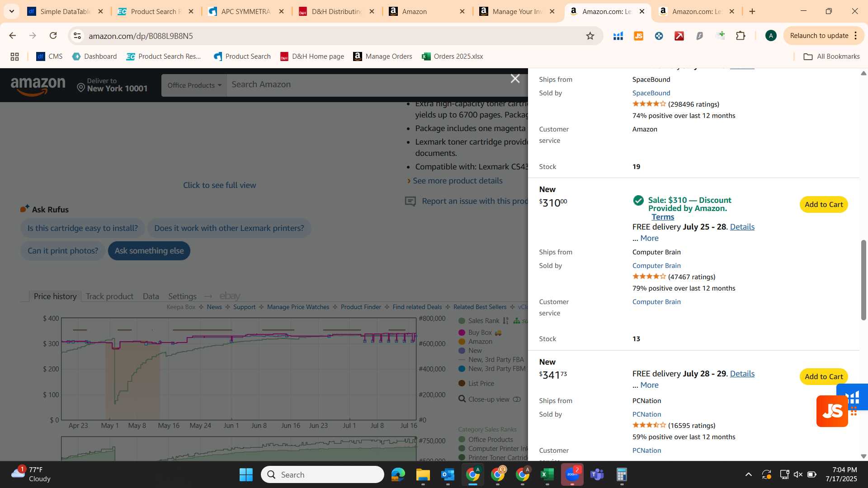Open Deliver to New York 10001 selector
Image resolution: width=868 pixels, height=488 pixels.
112,85
